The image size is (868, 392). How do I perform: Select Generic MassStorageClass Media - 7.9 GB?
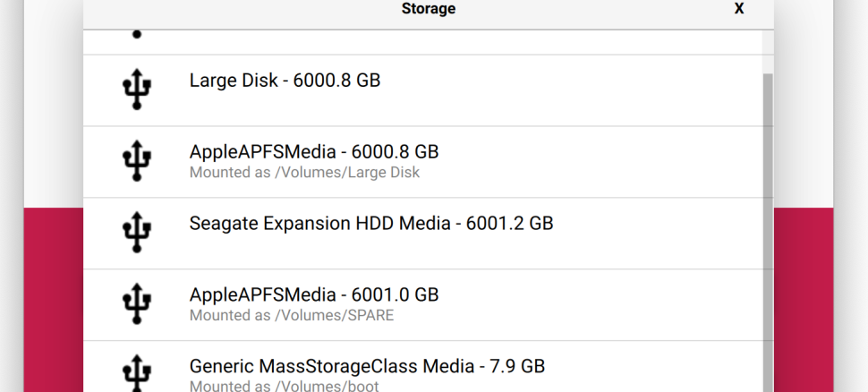coord(423,367)
